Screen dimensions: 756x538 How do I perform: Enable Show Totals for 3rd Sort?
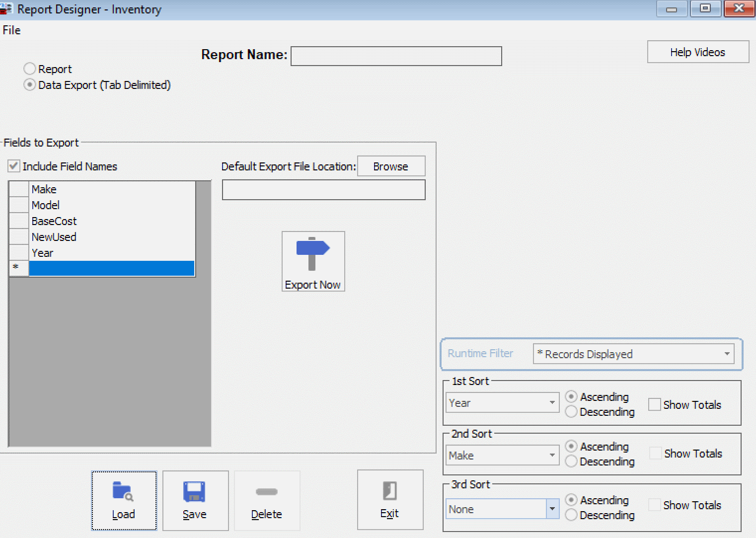click(x=655, y=504)
